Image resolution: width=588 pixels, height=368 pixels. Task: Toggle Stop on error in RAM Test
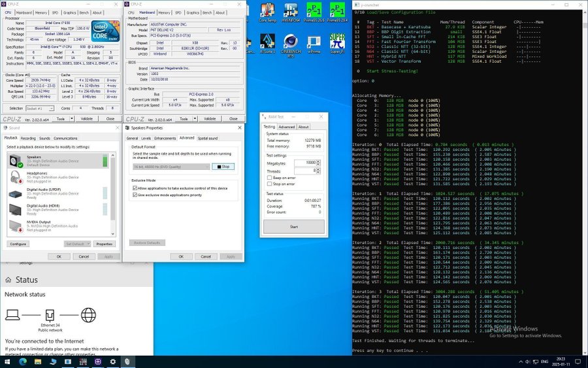pyautogui.click(x=269, y=184)
